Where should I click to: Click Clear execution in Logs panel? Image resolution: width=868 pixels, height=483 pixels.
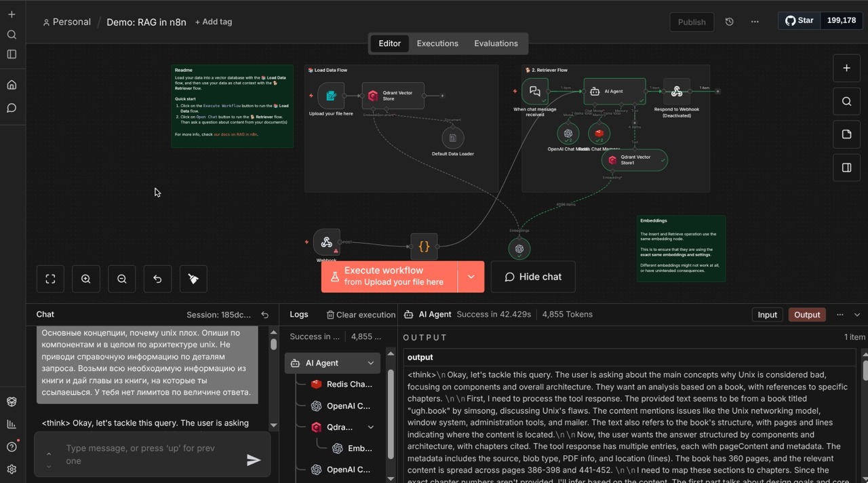(x=361, y=315)
